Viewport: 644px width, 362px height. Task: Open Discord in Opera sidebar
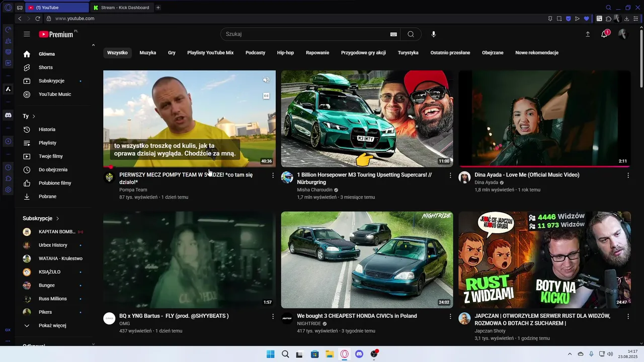(8, 115)
